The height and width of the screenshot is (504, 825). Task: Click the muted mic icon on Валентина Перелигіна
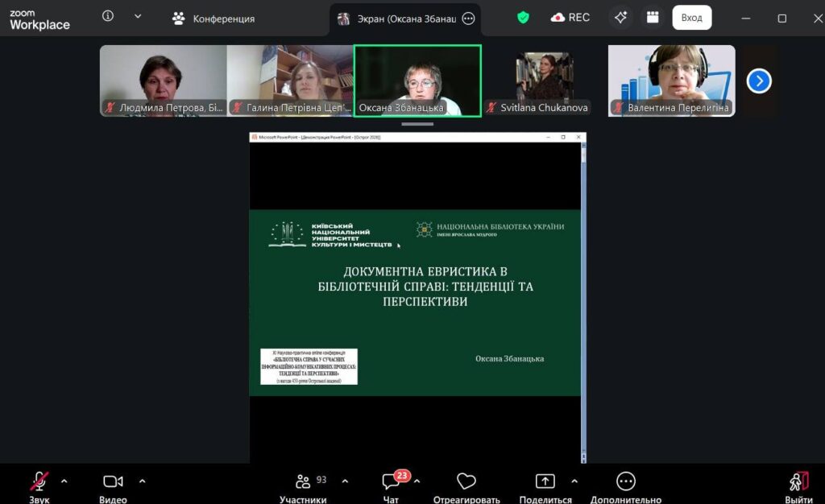point(618,108)
